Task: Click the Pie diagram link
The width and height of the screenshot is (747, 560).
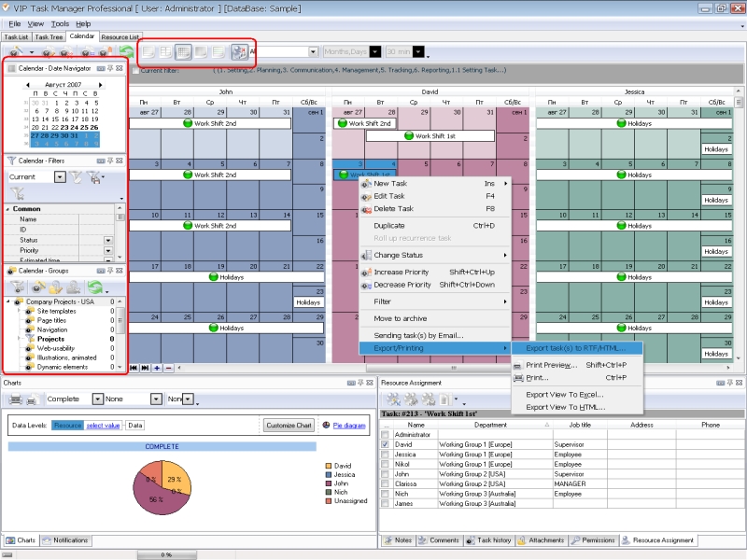Action: tap(349, 426)
